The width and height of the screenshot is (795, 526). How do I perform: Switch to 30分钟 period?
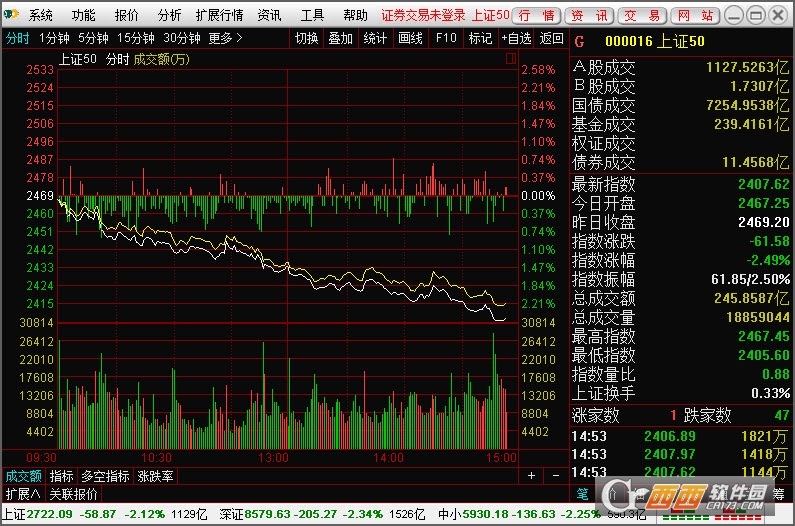(182, 38)
